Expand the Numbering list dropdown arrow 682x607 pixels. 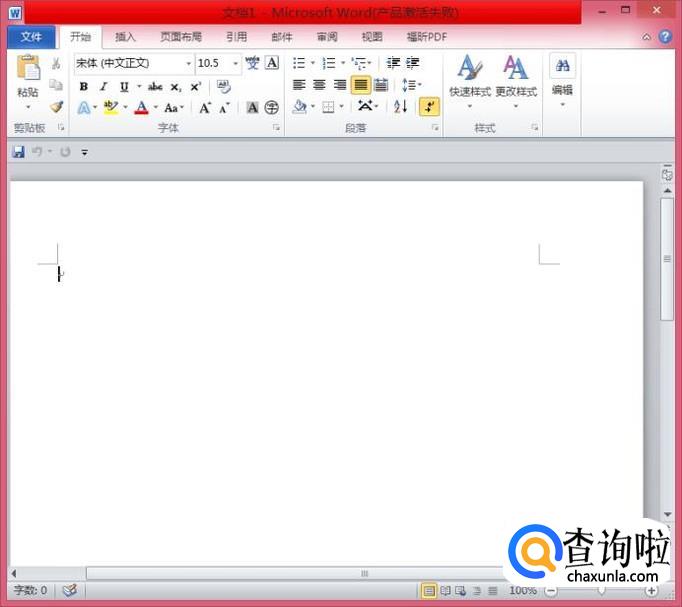(x=343, y=63)
